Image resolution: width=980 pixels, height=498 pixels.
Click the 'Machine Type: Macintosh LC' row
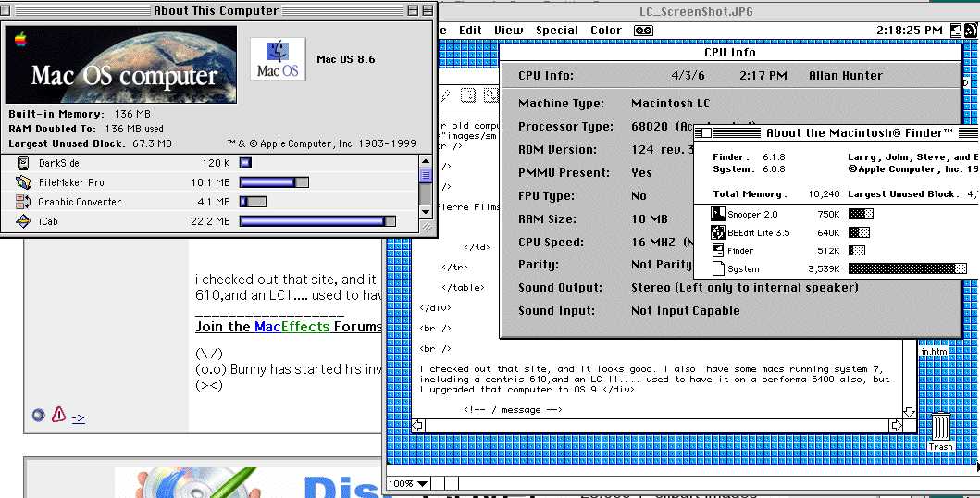click(614, 103)
